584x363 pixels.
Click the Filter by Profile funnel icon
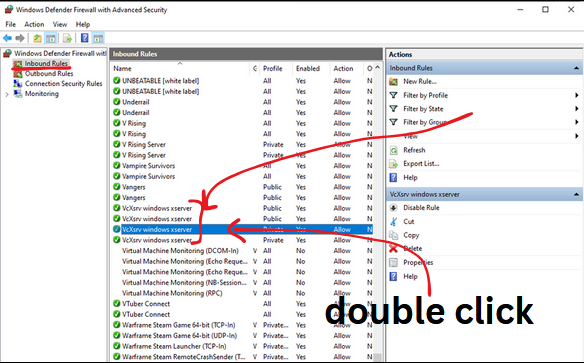[x=393, y=95]
